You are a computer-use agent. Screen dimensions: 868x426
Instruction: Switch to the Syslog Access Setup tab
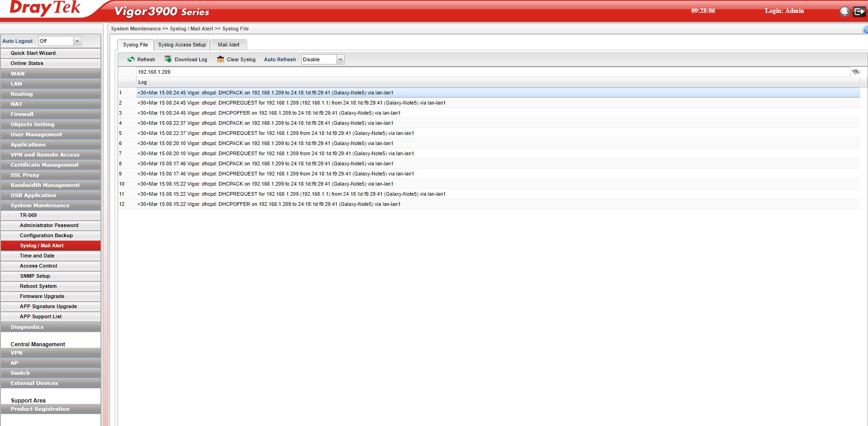[182, 45]
